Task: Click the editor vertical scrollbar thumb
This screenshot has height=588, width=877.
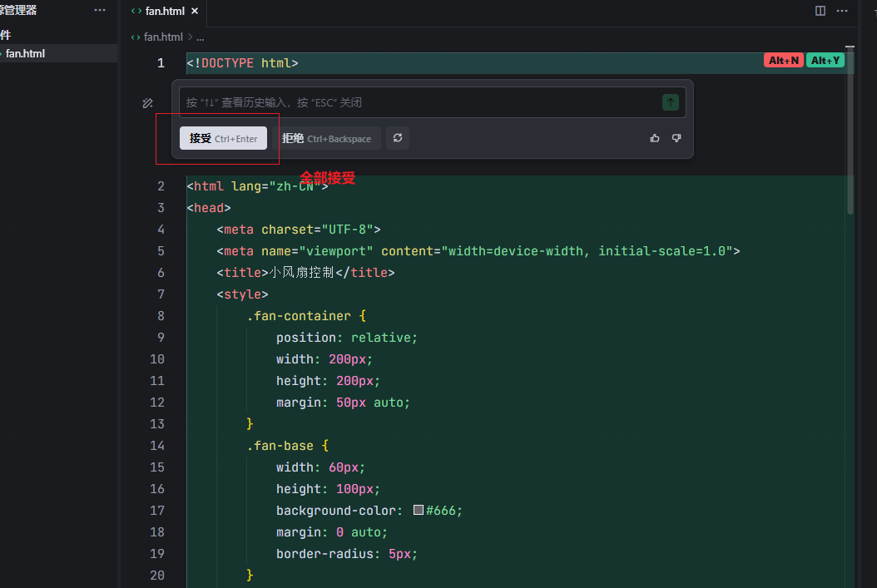Action: (x=850, y=131)
